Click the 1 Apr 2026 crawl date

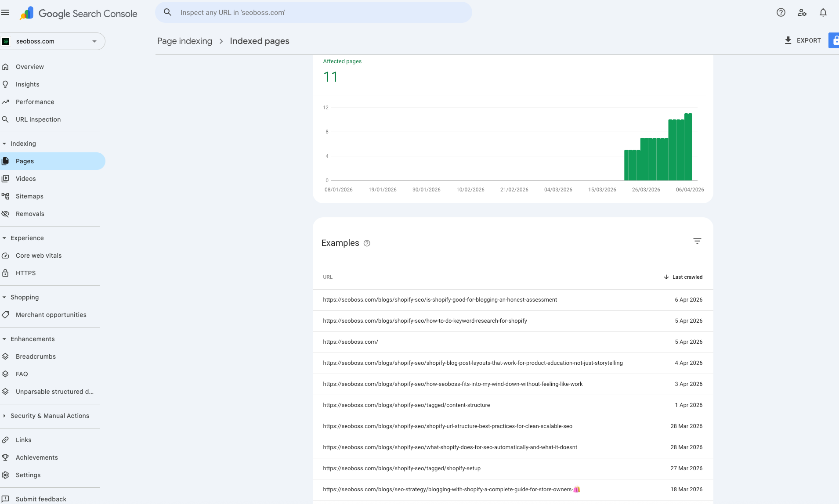tap(688, 405)
